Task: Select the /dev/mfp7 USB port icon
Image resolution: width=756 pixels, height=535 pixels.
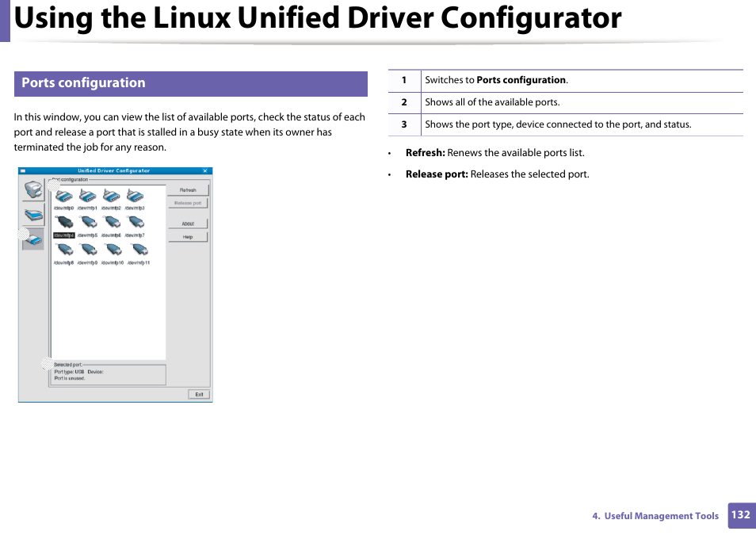Action: coord(136,223)
